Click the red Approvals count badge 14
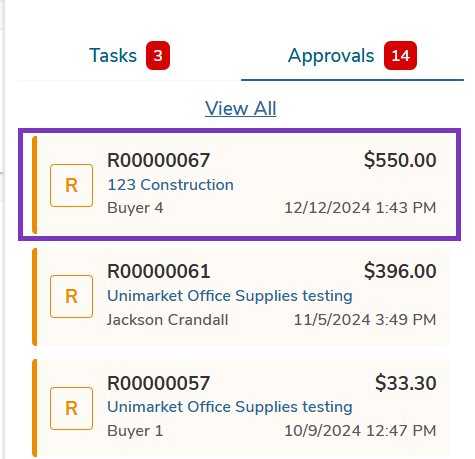 point(400,56)
